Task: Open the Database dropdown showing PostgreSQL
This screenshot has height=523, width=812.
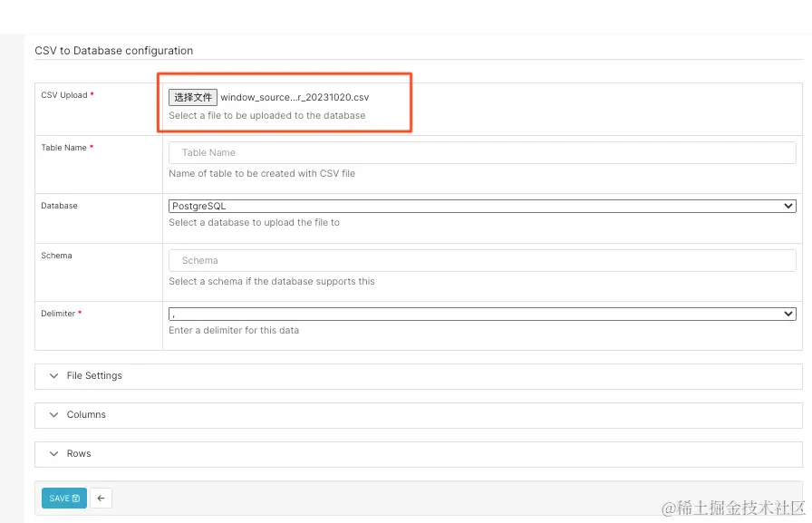Action: pyautogui.click(x=482, y=206)
